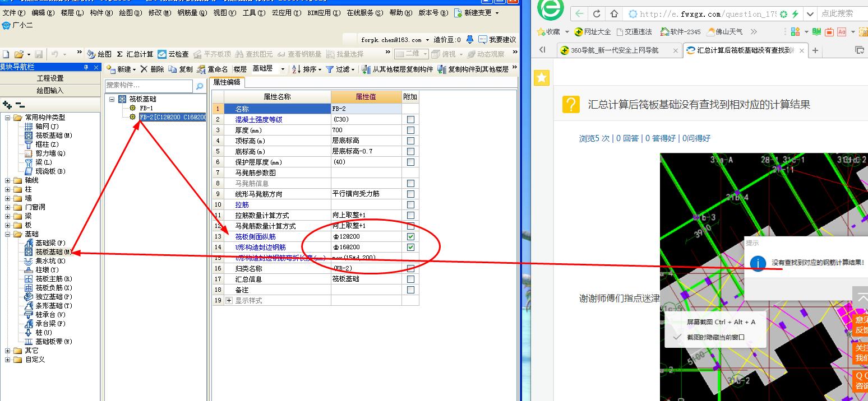Click 复制构件到其他楼层 button
This screenshot has height=401, width=868.
click(x=473, y=69)
